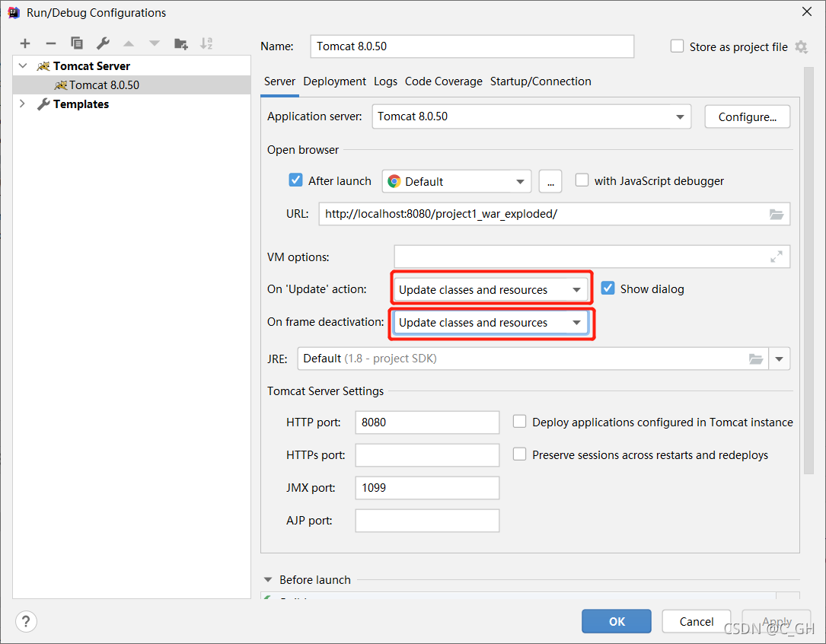Click the Configure... button
The image size is (826, 644).
click(748, 117)
